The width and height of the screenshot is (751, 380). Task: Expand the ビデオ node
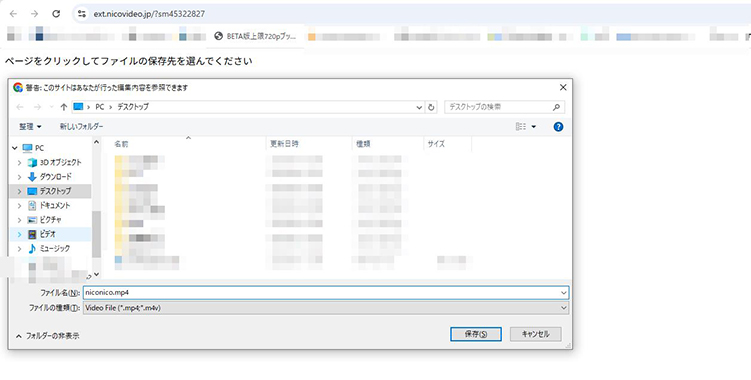pos(20,234)
